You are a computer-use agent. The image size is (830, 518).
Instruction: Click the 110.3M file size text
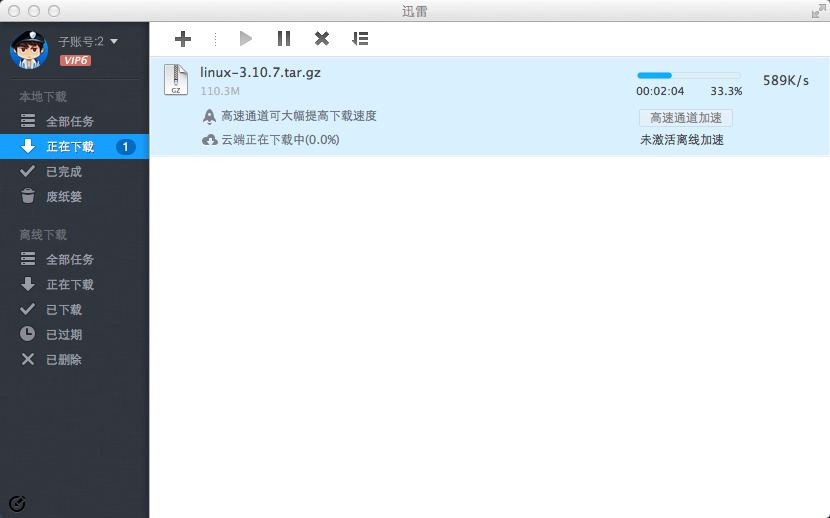[x=220, y=91]
